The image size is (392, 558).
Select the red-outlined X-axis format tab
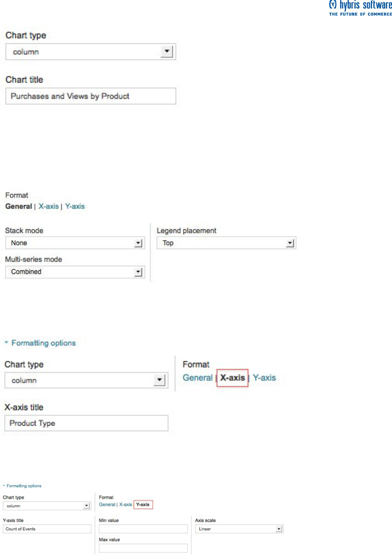point(233,378)
